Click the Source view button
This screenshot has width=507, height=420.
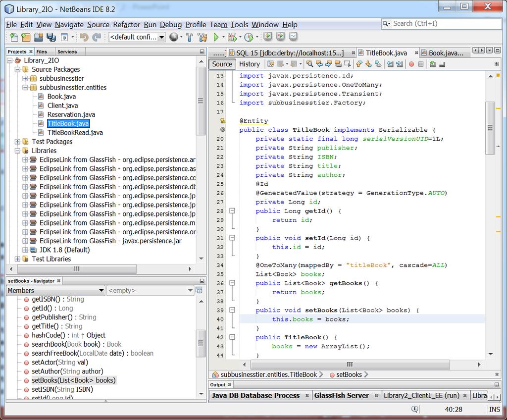tap(222, 64)
